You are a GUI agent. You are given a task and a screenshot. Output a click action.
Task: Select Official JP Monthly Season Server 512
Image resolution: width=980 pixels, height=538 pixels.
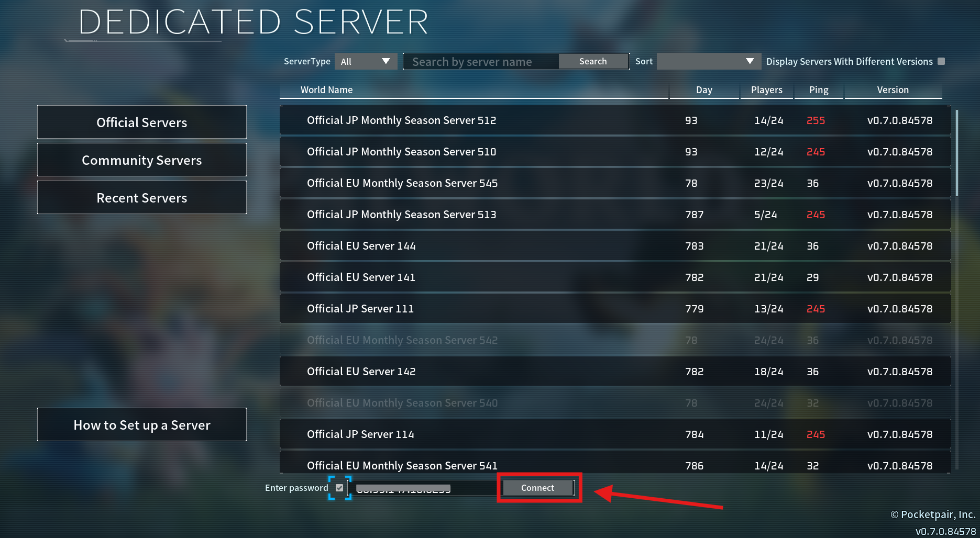(x=615, y=120)
